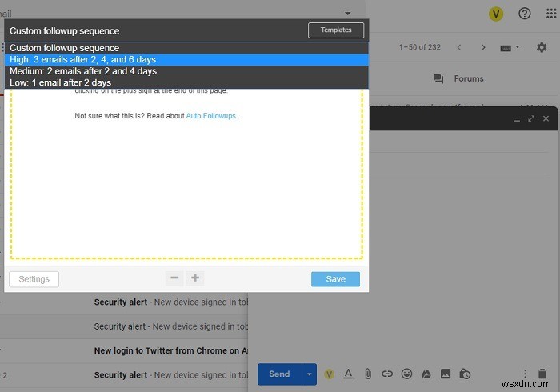Click the Vocus V icon in compose toolbar

coord(329,374)
